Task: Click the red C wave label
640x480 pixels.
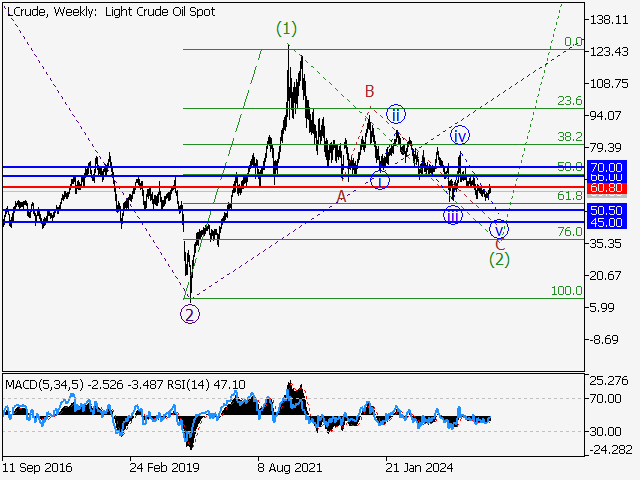Action: 500,243
